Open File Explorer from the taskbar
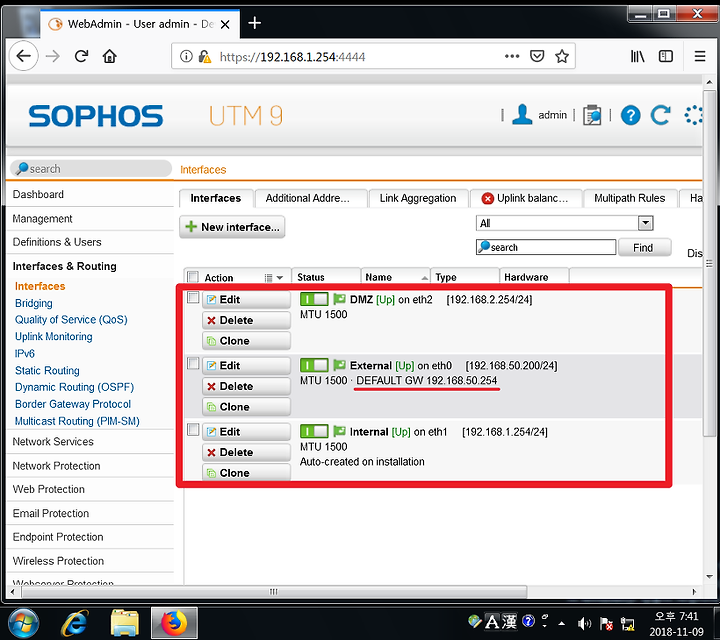 point(124,623)
